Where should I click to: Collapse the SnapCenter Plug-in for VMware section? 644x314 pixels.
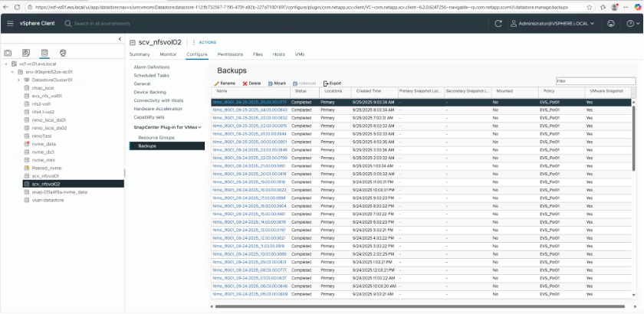pos(200,126)
